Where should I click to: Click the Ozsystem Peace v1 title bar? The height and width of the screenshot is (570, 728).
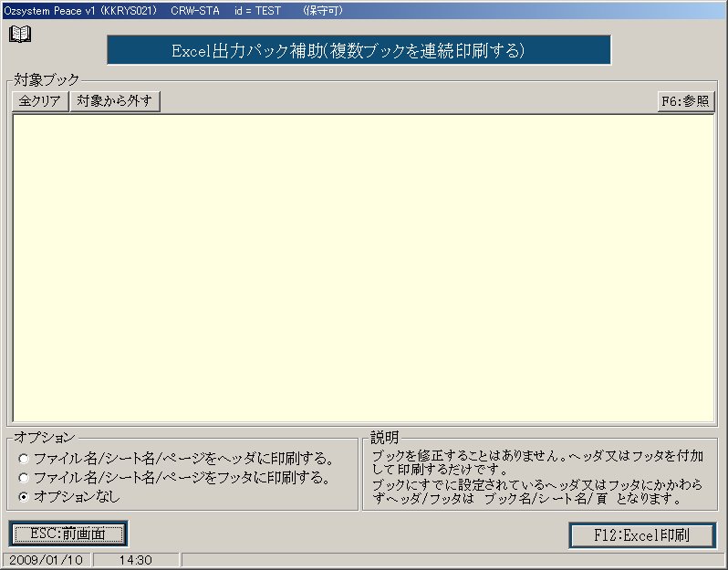pyautogui.click(x=364, y=10)
